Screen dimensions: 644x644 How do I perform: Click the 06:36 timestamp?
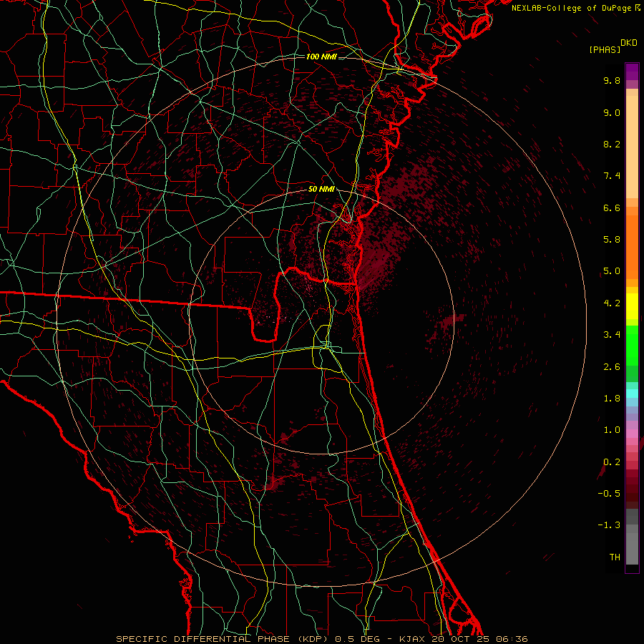pos(512,639)
